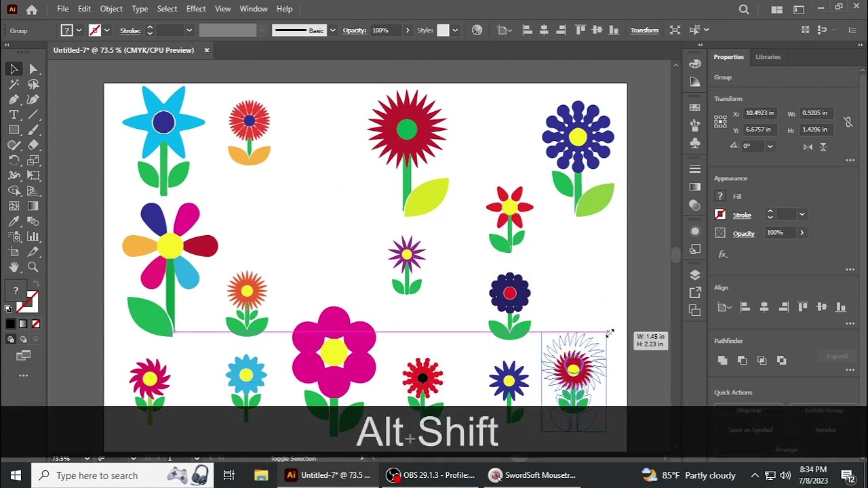The width and height of the screenshot is (868, 488).
Task: Open the File menu
Action: (x=62, y=9)
